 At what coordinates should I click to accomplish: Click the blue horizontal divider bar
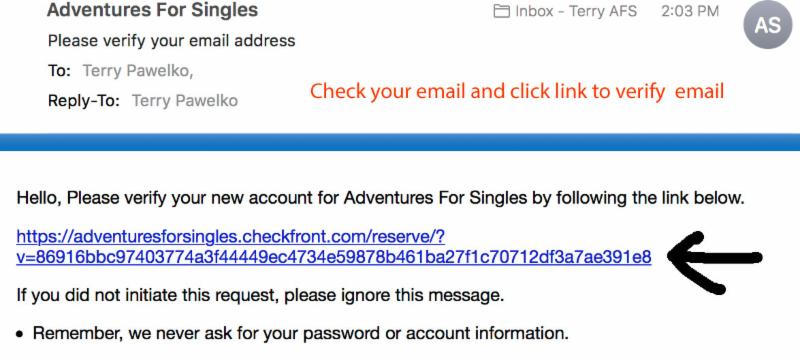click(x=400, y=142)
